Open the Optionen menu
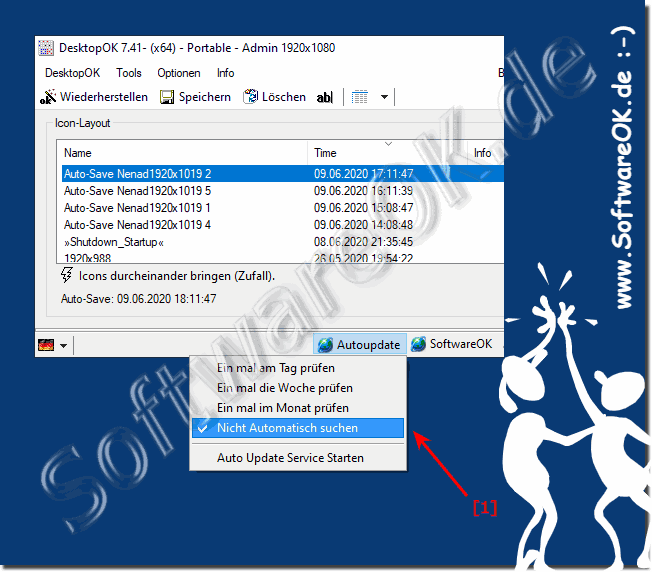The width and height of the screenshot is (652, 572). tap(179, 73)
